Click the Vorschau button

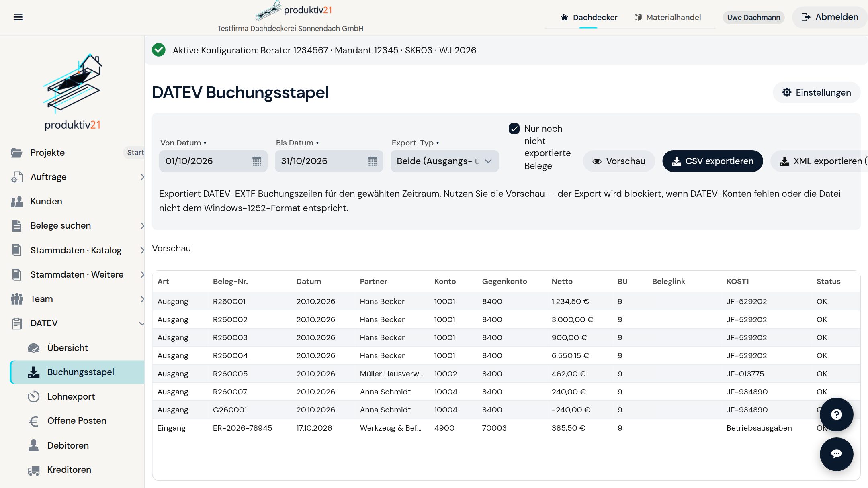(x=619, y=161)
